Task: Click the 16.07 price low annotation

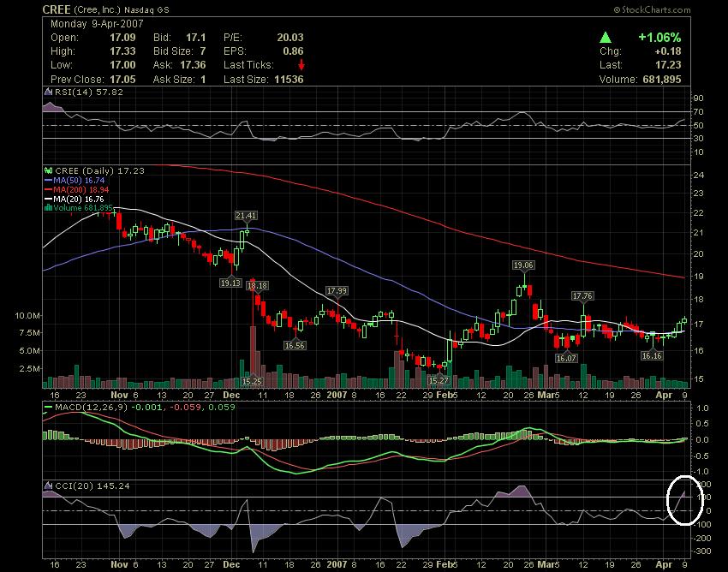Action: [566, 358]
